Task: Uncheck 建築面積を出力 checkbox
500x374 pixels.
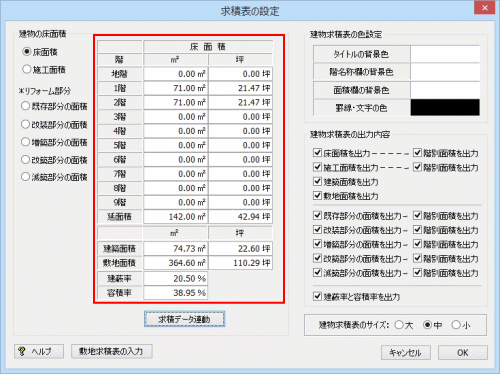Action: (317, 181)
